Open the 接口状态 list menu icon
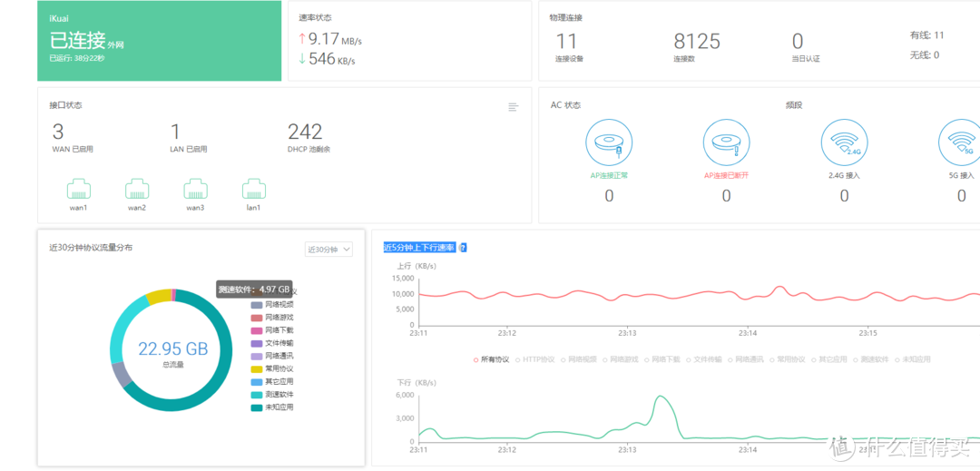 coord(514,107)
